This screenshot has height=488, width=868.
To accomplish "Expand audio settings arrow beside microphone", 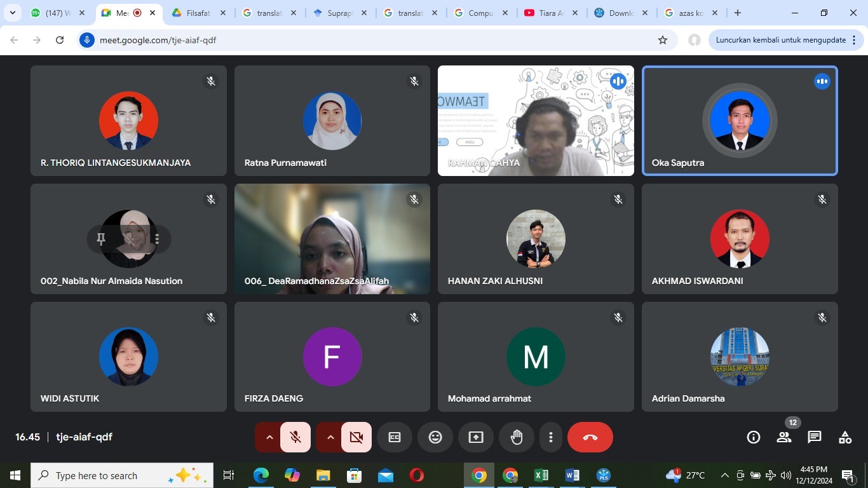I will tap(269, 437).
